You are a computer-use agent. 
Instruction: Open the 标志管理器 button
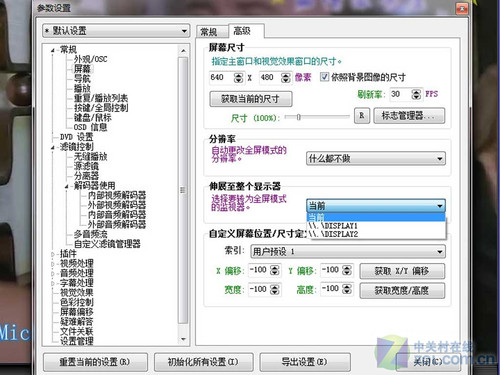(409, 116)
